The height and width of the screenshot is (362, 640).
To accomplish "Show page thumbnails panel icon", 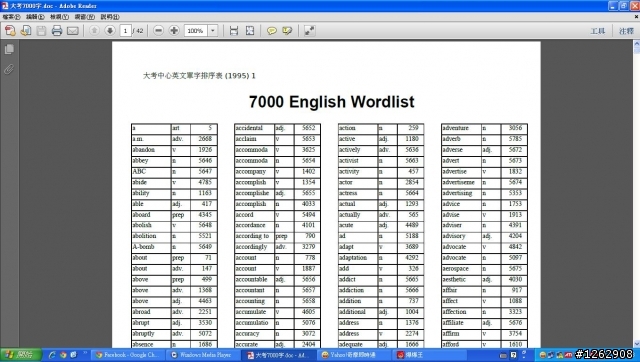I will tap(9, 49).
